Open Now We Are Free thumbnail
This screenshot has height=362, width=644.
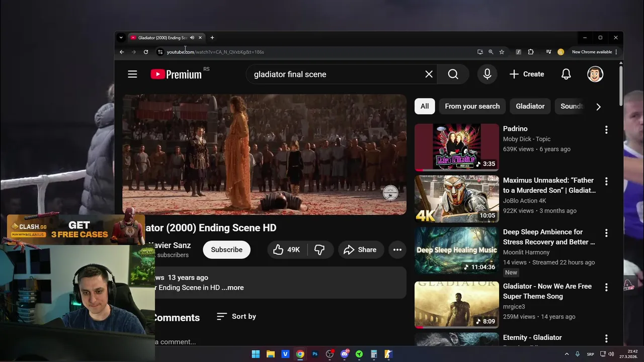coord(457,305)
